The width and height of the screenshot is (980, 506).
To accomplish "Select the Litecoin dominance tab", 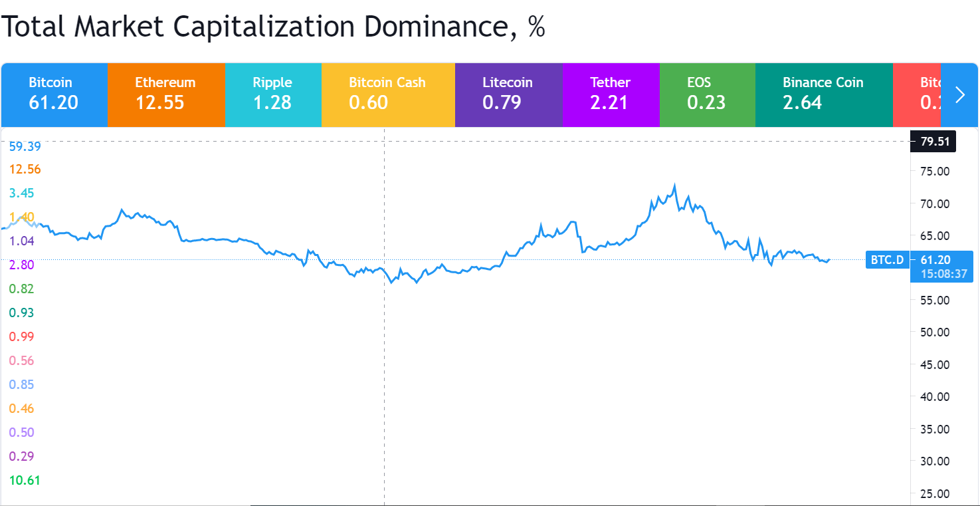I will [x=509, y=94].
